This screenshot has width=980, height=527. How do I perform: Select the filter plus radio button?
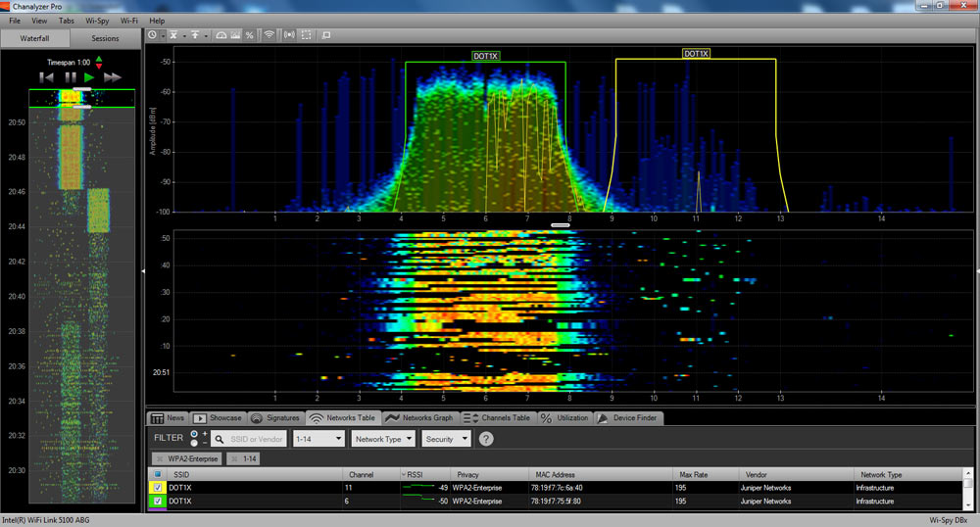194,434
